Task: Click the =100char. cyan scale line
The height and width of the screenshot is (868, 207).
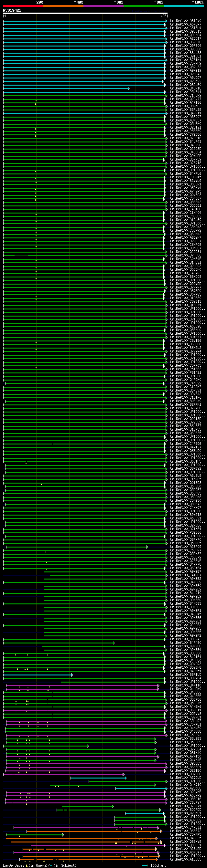Action: coord(145,866)
